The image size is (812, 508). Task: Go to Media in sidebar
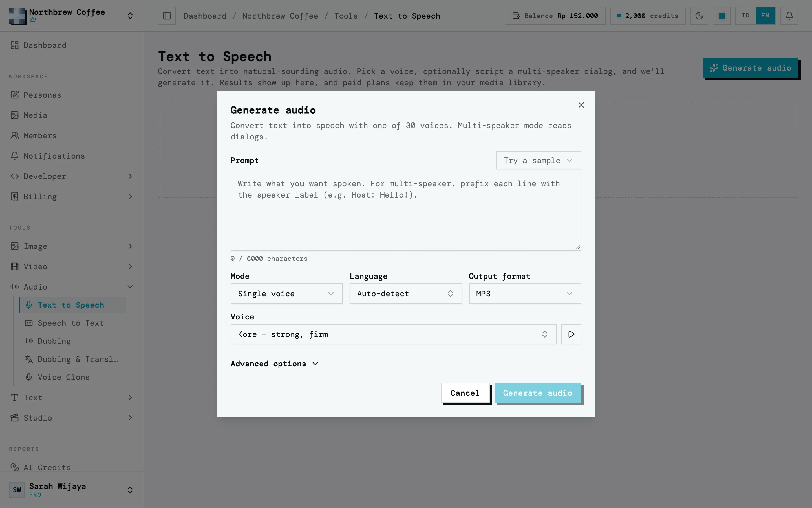[x=72, y=115]
